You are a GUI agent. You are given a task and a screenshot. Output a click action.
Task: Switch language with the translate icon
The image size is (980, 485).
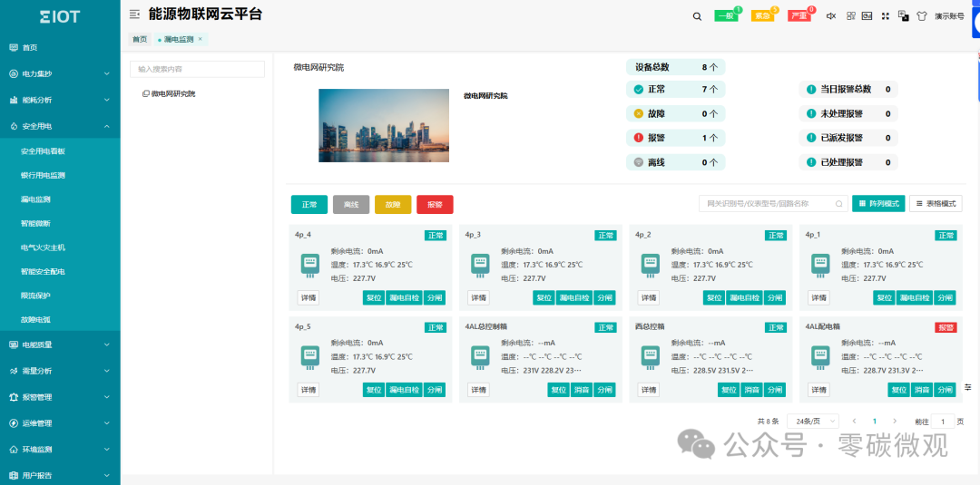click(x=903, y=16)
